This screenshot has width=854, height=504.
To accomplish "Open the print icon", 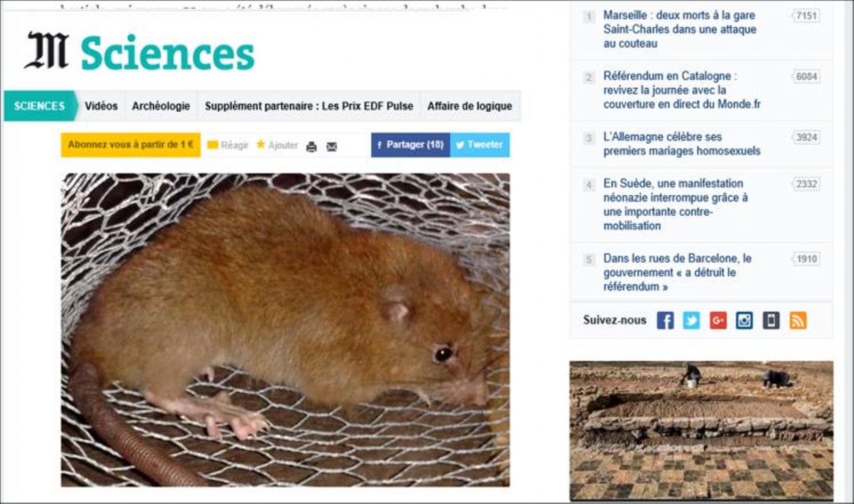I will pyautogui.click(x=312, y=147).
